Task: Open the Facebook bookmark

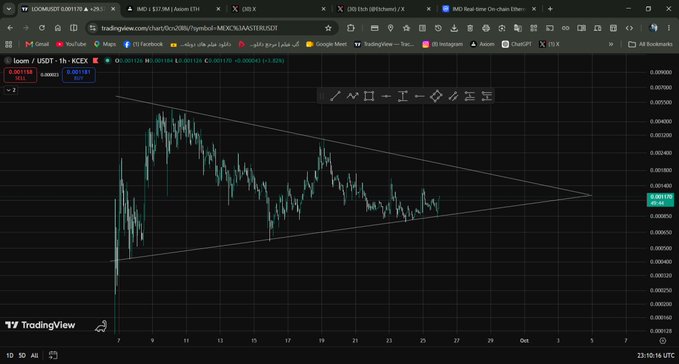Action: [143, 44]
